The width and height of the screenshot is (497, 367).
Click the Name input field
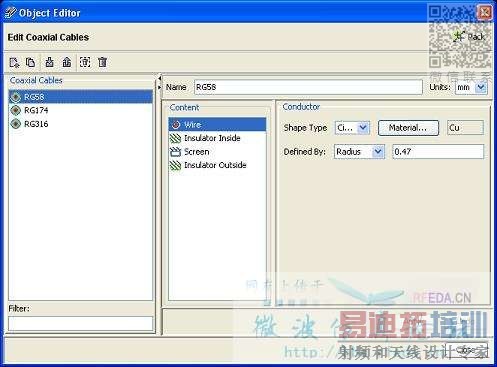point(308,87)
